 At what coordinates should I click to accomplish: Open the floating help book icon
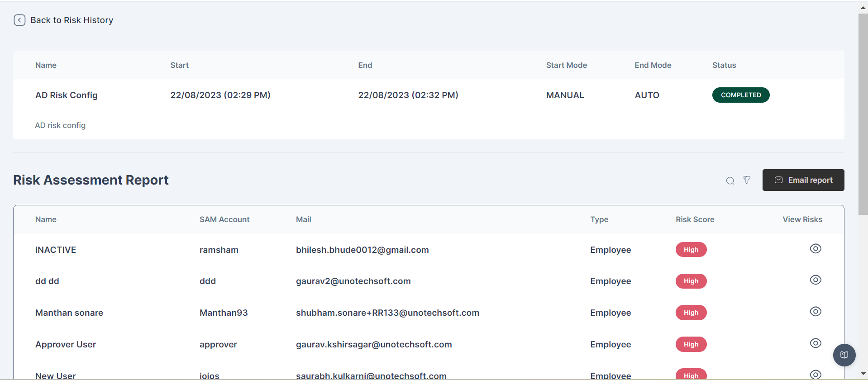click(x=844, y=355)
